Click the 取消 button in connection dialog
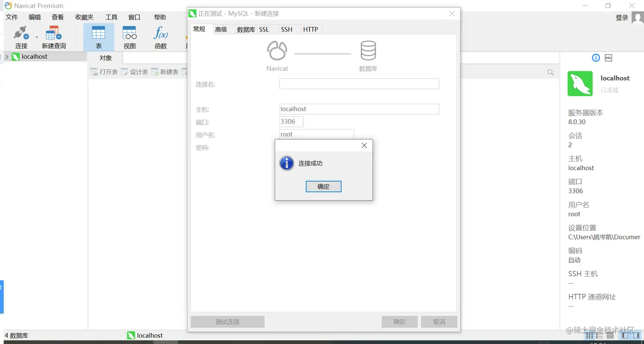Screen dimensions: 644x344 pyautogui.click(x=439, y=322)
